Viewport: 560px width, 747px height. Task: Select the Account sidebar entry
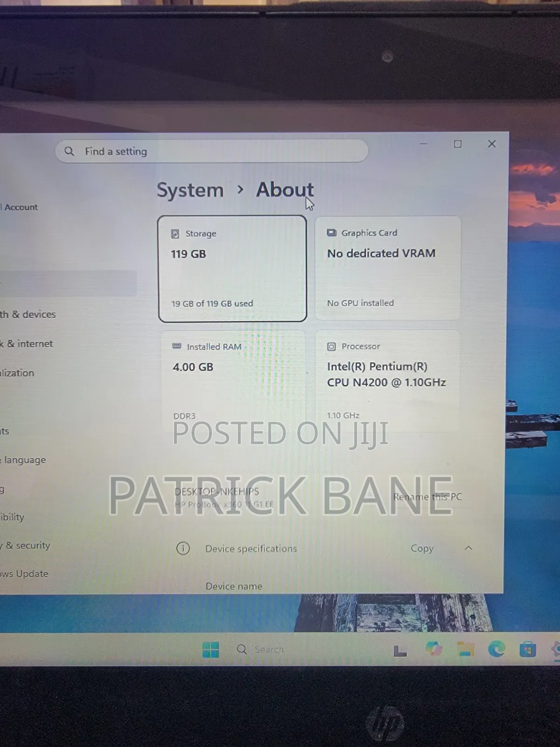(x=20, y=207)
